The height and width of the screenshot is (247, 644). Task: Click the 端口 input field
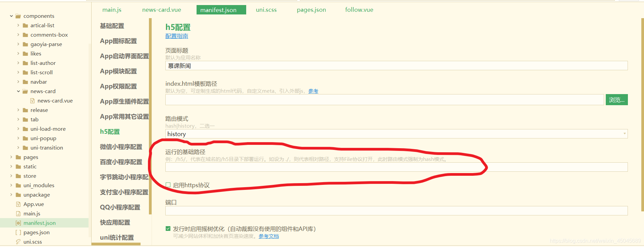coord(396,211)
